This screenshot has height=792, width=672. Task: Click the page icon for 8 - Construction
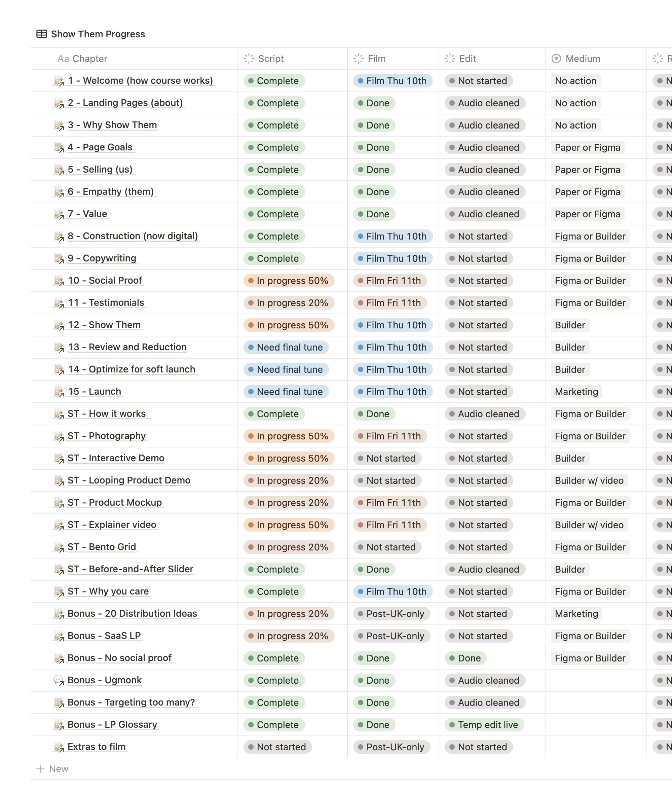[x=59, y=236]
